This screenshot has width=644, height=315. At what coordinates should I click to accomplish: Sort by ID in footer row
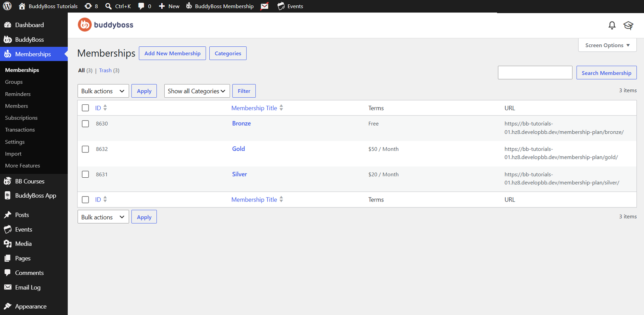pyautogui.click(x=101, y=199)
